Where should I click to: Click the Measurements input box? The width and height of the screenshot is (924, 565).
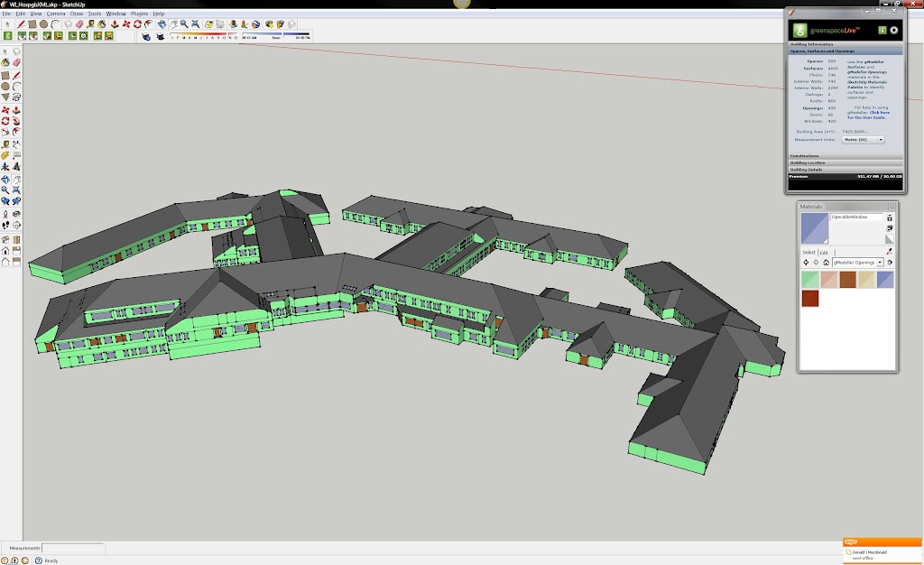pos(73,548)
